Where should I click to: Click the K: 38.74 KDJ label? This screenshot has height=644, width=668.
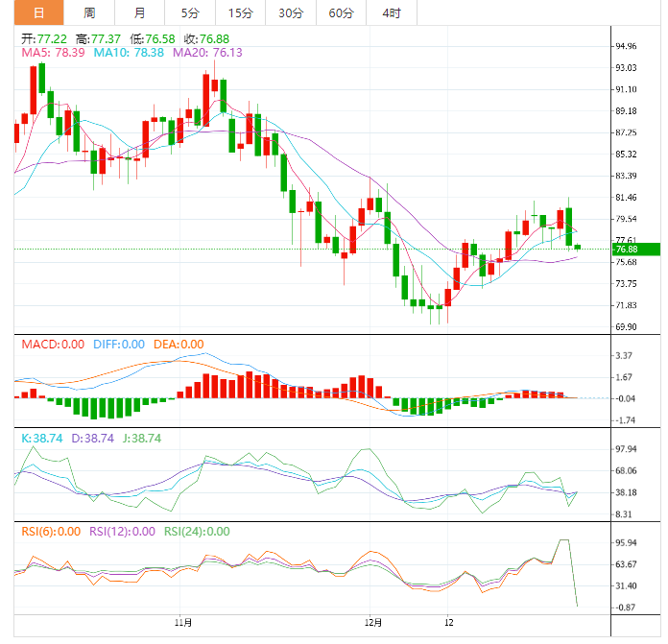point(42,438)
